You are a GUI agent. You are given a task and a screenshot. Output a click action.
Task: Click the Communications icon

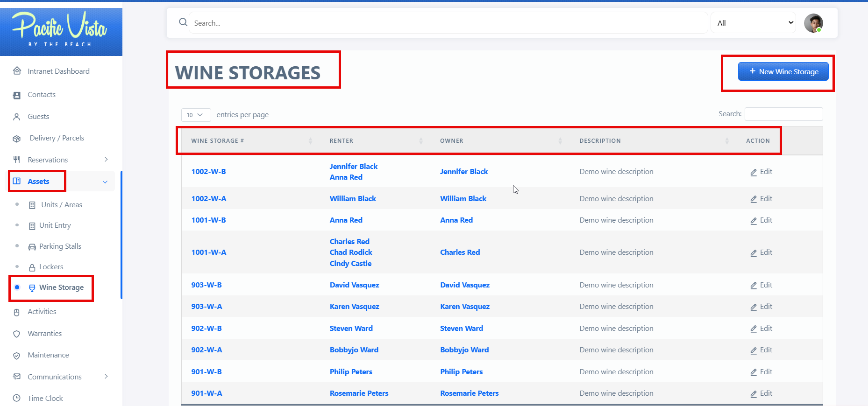pos(17,377)
